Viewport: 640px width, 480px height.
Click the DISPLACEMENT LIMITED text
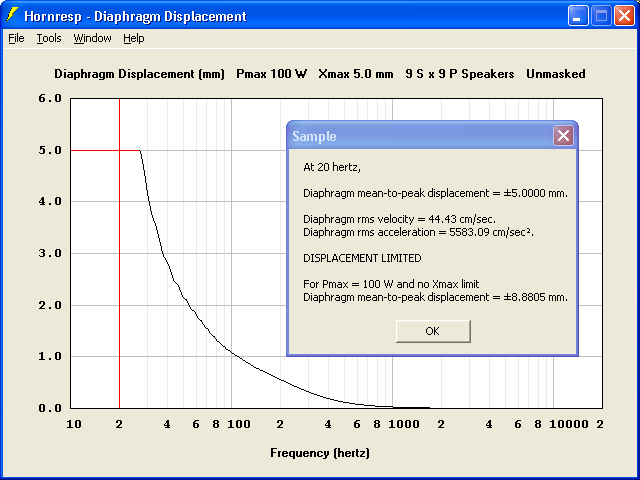[x=362, y=258]
